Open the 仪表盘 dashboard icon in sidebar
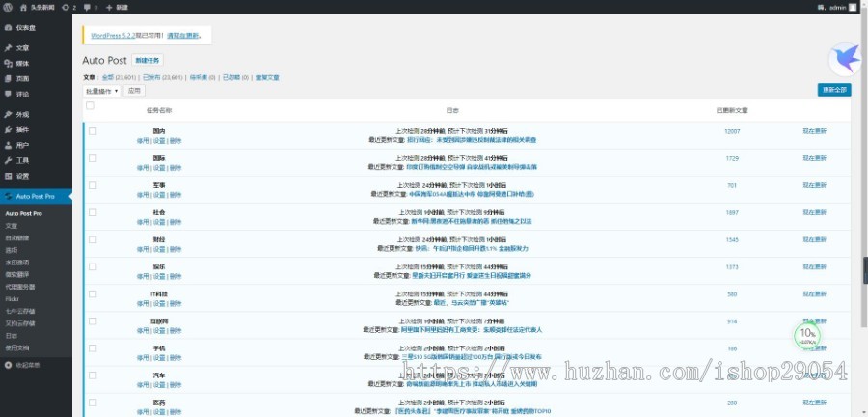 pos(8,28)
